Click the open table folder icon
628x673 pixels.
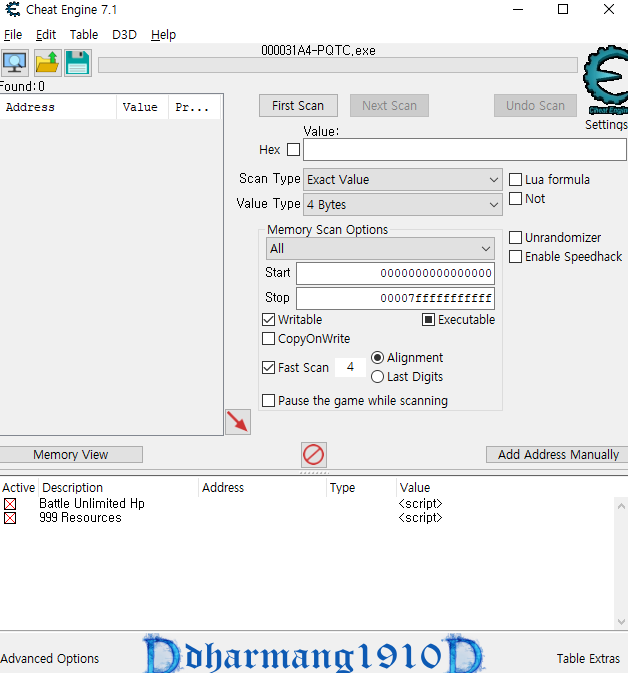[x=47, y=63]
